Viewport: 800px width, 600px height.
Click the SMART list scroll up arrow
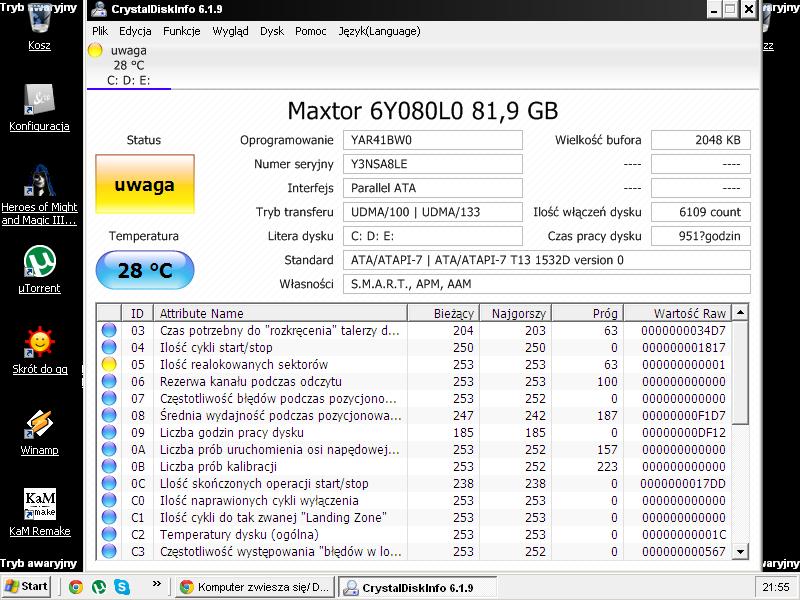[740, 312]
